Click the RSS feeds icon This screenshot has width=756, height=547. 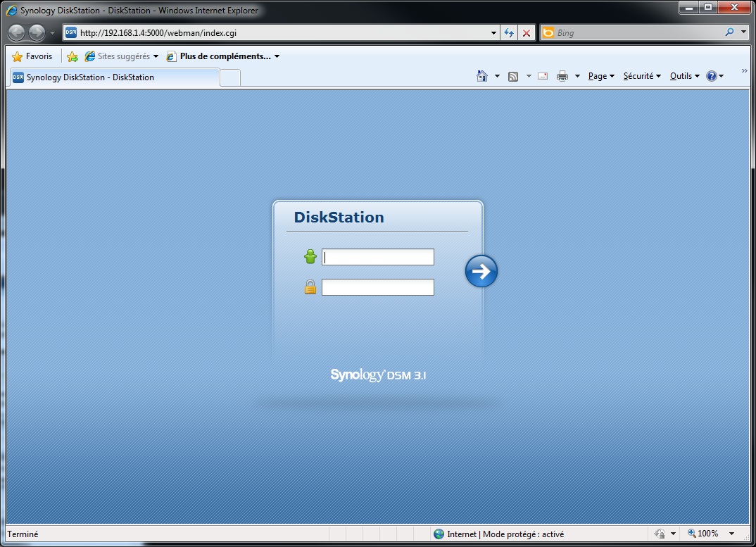(x=513, y=76)
